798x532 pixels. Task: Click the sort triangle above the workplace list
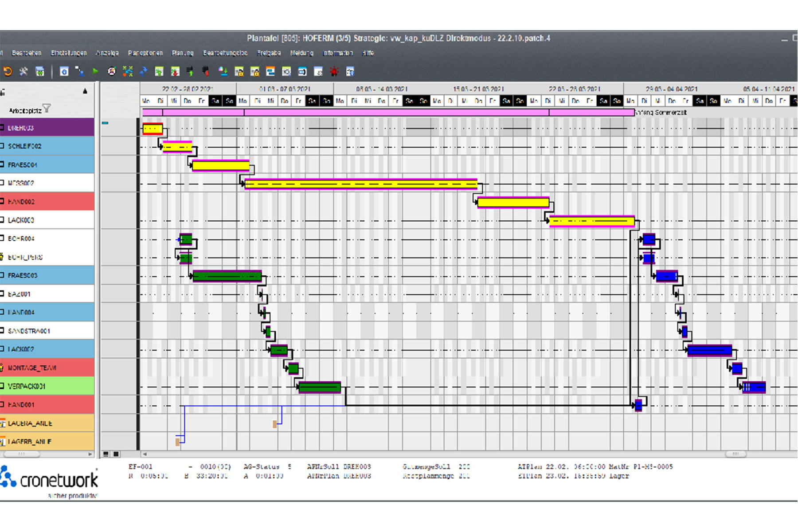pyautogui.click(x=85, y=91)
